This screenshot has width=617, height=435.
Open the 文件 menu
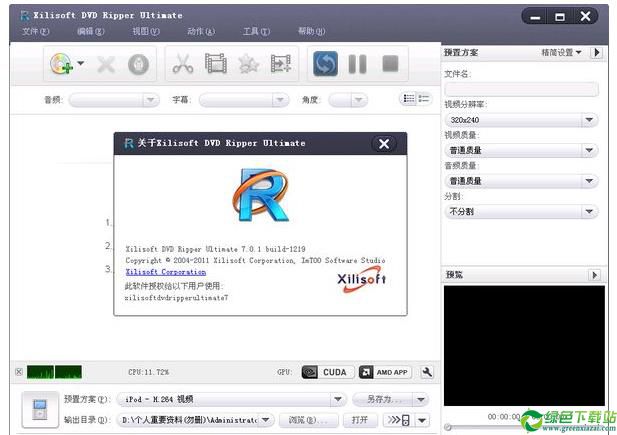click(35, 31)
